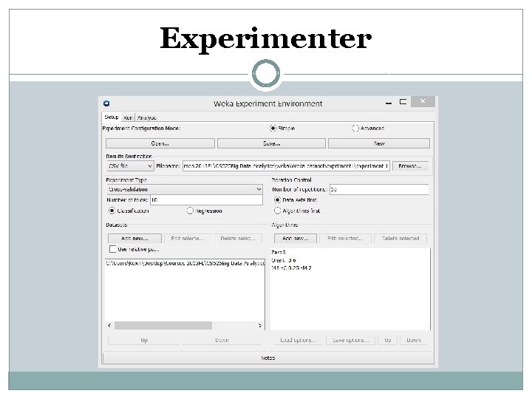Expand the Cross-validation experiment type dropdown
Viewport: 532px width, 399px height.
pos(185,189)
